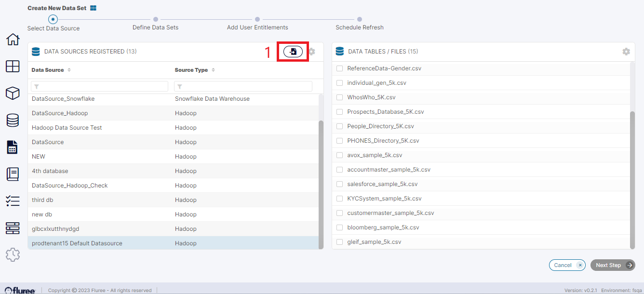Open the book catalog sidebar icon
This screenshot has height=294, width=644.
coord(13,174)
